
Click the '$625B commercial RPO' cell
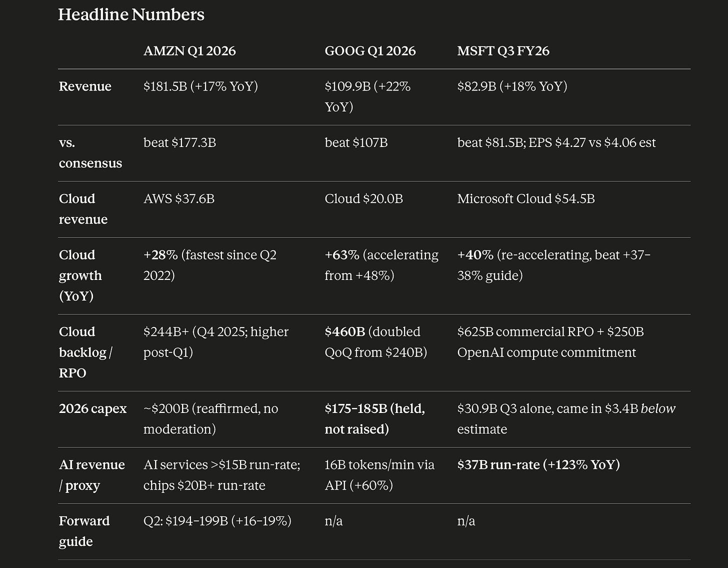coord(550,342)
